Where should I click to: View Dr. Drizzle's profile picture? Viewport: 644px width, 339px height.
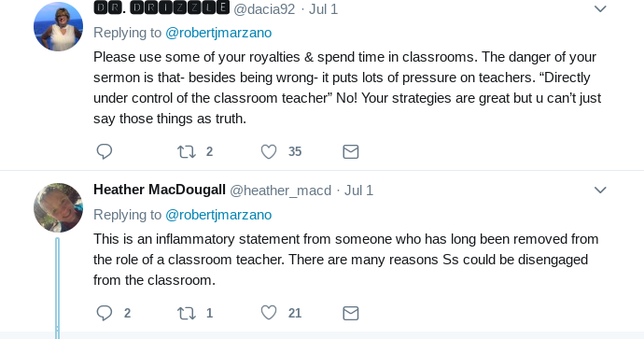(58, 26)
